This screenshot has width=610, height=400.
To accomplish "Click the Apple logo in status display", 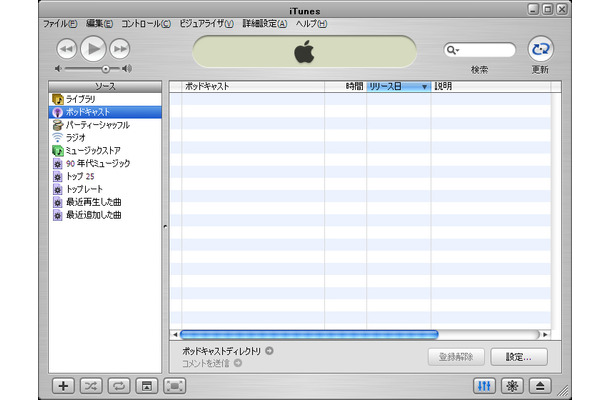I will (304, 51).
